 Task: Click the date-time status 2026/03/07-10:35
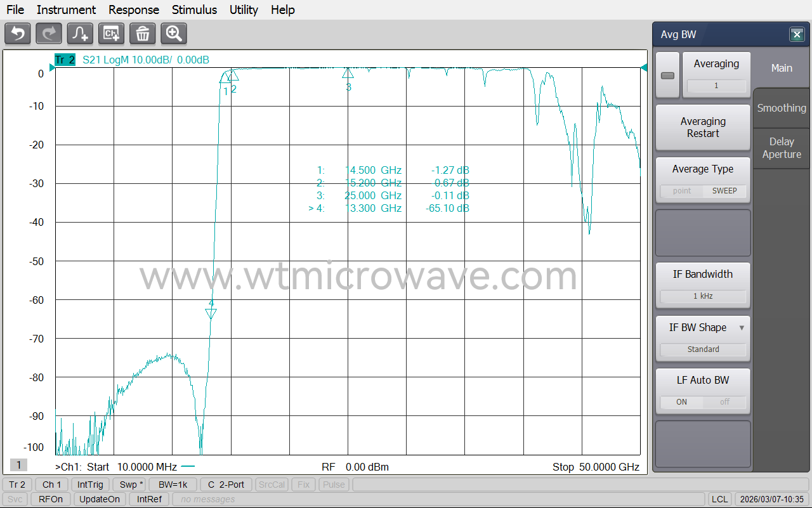click(x=771, y=499)
